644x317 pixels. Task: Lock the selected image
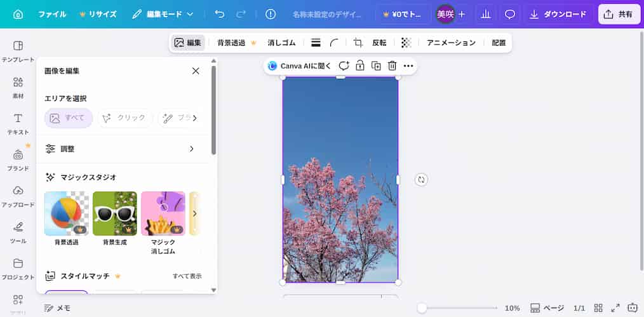(x=359, y=65)
